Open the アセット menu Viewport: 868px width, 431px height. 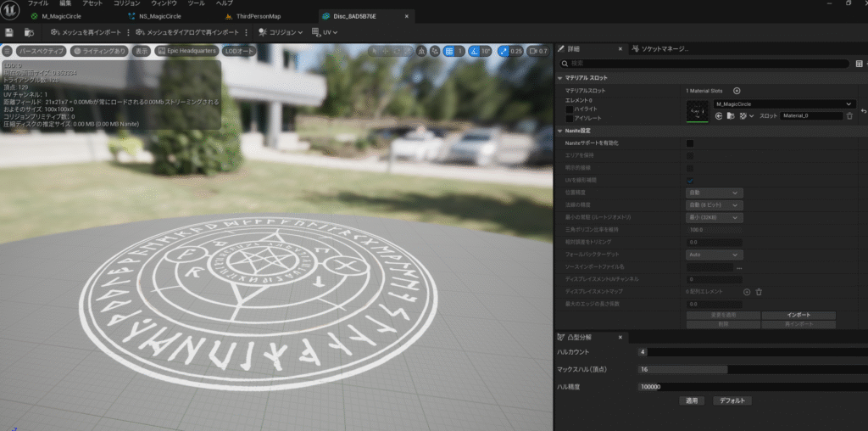92,3
